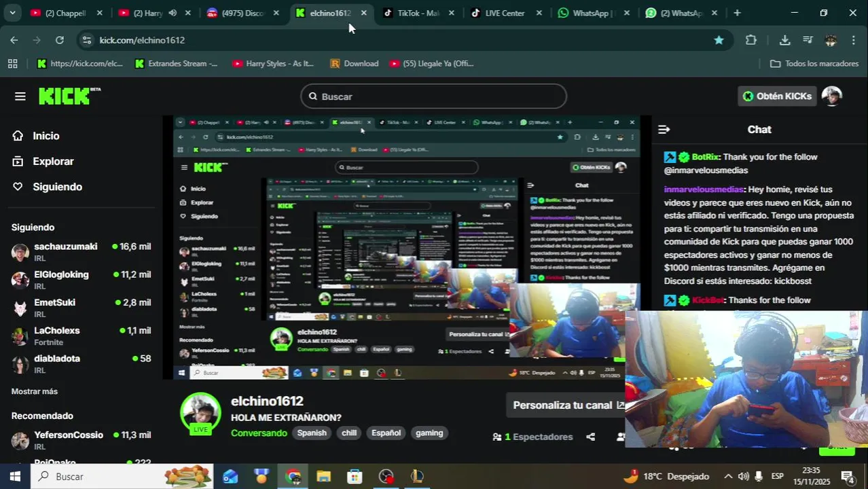Open the Chrome apps grid shortcut
The height and width of the screenshot is (489, 868).
[12, 63]
